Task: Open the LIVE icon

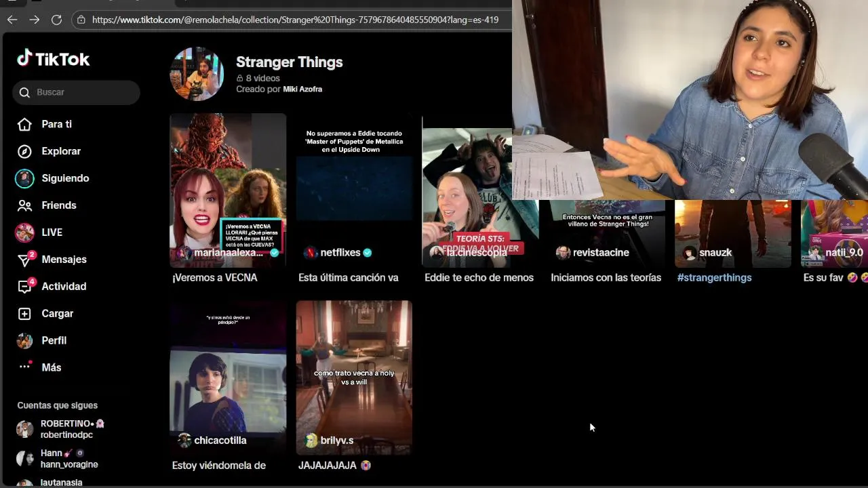Action: [x=24, y=232]
